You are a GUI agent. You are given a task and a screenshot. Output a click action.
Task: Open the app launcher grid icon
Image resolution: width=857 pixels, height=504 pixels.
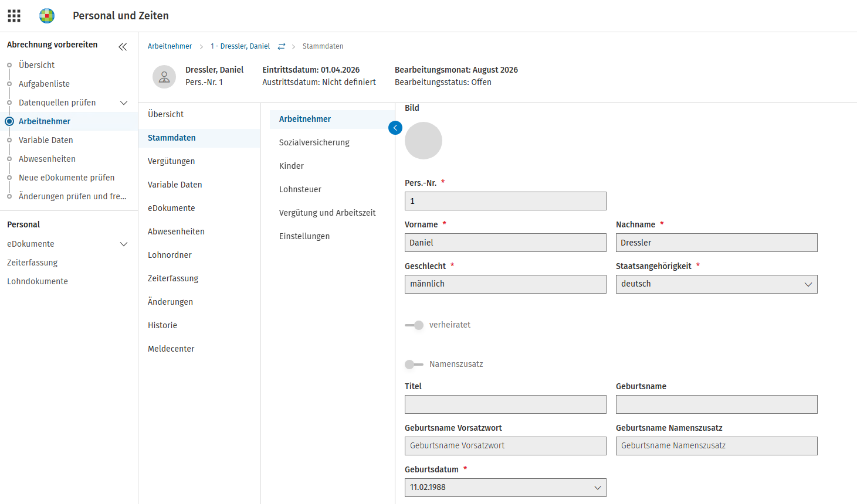click(x=14, y=16)
